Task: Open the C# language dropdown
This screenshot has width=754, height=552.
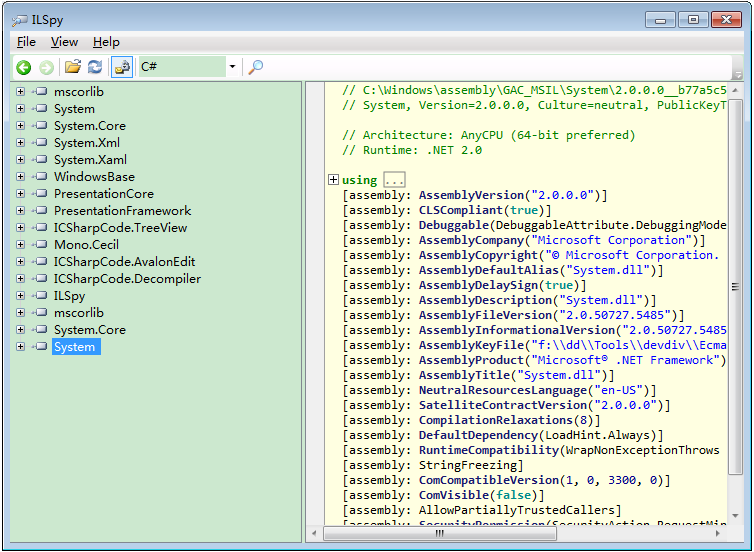Action: pos(232,66)
